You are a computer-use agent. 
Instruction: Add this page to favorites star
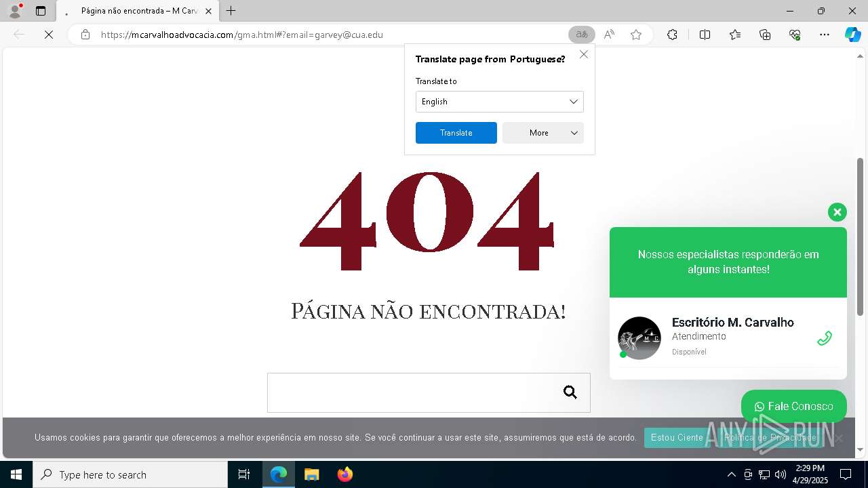[636, 35]
